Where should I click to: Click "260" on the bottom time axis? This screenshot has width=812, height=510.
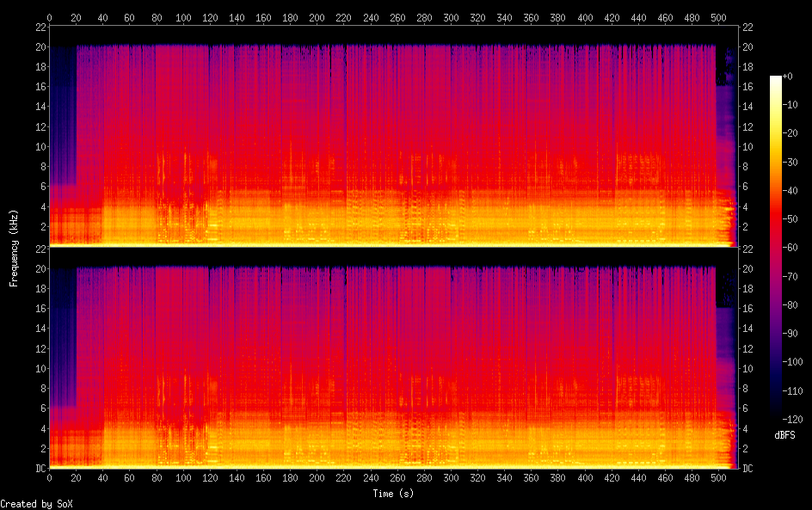point(397,478)
